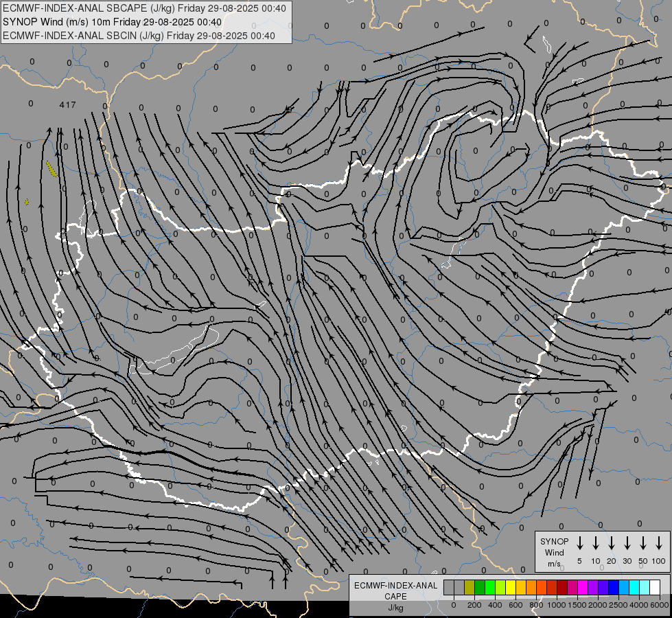This screenshot has width=672, height=618.
Task: Click the ECMWF-INDEX-ANAL SBCAPE title line
Action: (144, 8)
